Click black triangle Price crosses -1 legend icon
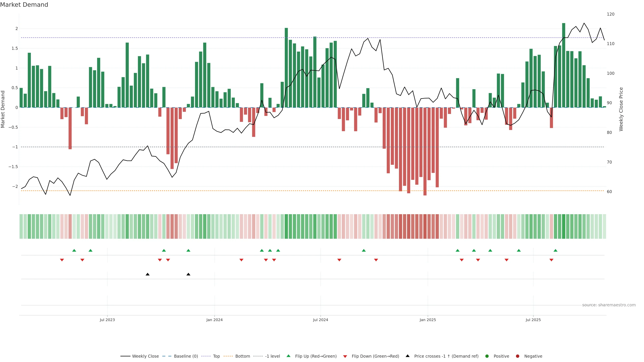644x362 pixels. [408, 356]
